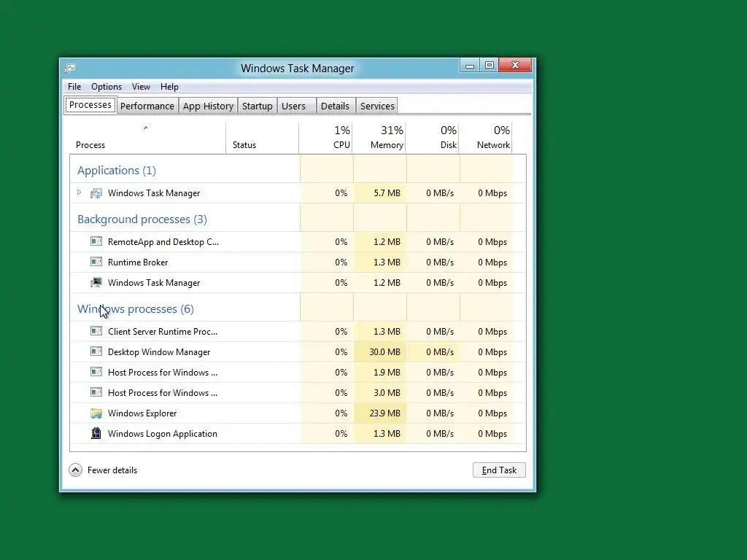Select the Applications (1) group heading
Viewport: 747px width, 560px height.
117,171
